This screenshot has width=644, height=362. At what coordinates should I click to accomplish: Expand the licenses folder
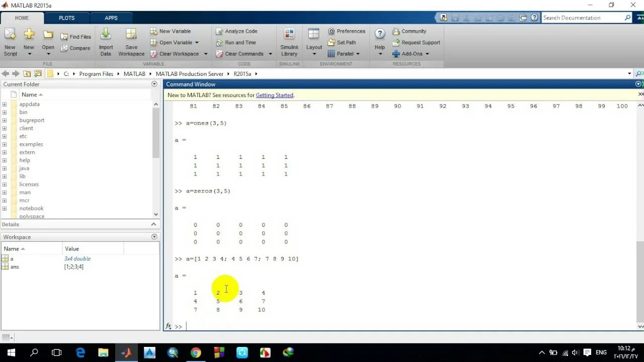point(5,185)
